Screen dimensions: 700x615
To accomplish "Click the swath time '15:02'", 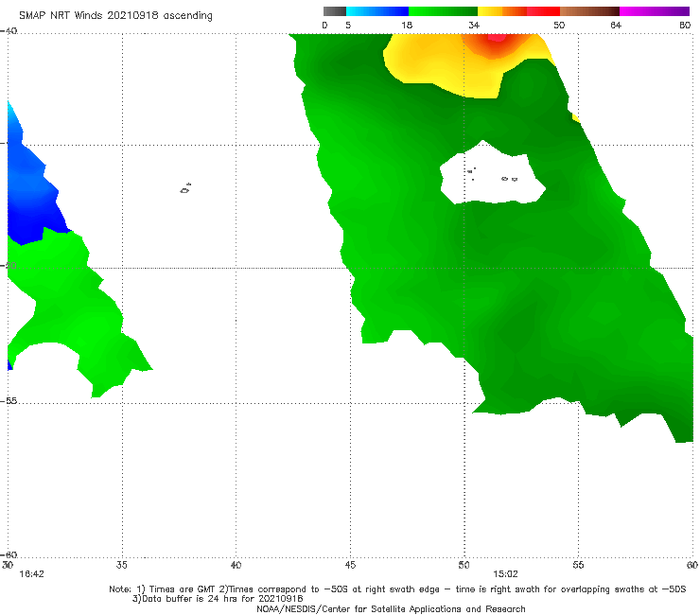I will [505, 574].
